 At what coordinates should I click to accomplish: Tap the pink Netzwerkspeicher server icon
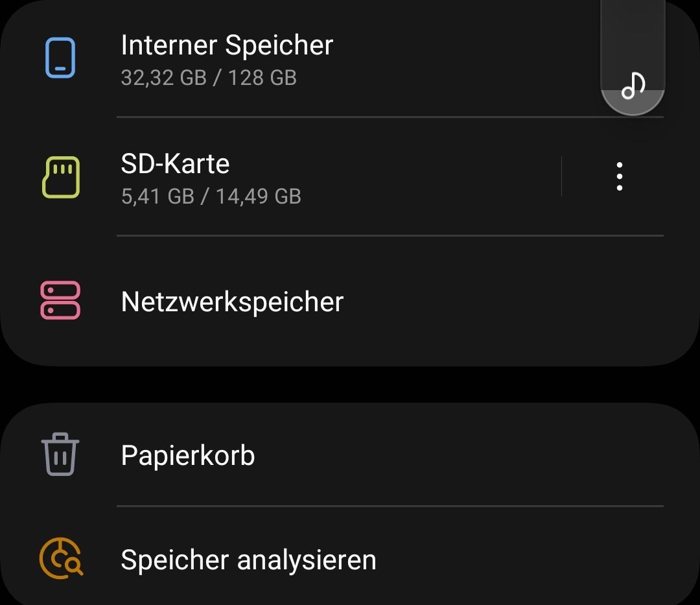tap(60, 300)
